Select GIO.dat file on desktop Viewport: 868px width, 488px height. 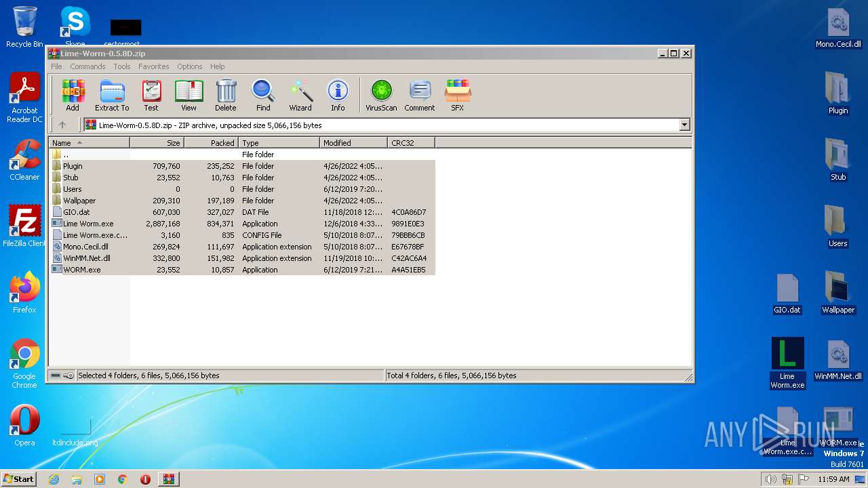click(x=787, y=293)
